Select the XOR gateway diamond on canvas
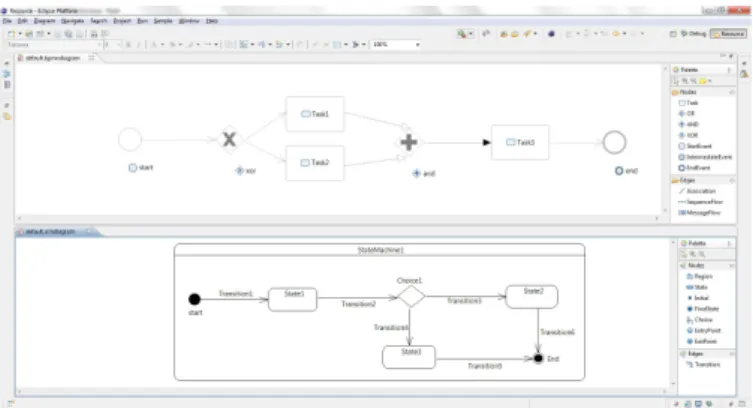This screenshot has width=753, height=408. click(x=230, y=140)
